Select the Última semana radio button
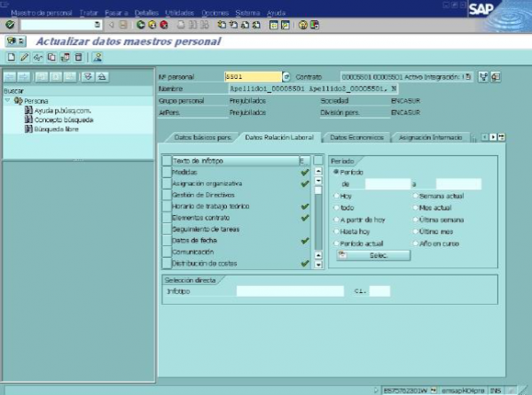This screenshot has height=395, width=532. pyautogui.click(x=415, y=220)
